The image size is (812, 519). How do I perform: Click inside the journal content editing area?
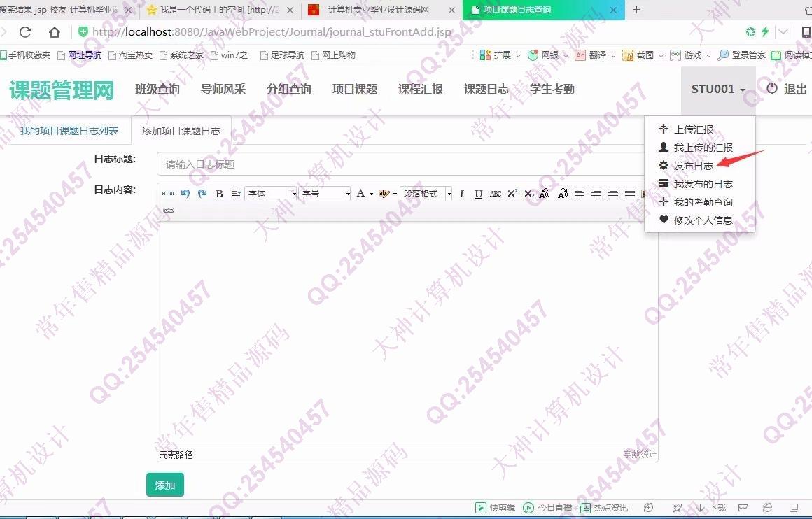tap(407, 334)
